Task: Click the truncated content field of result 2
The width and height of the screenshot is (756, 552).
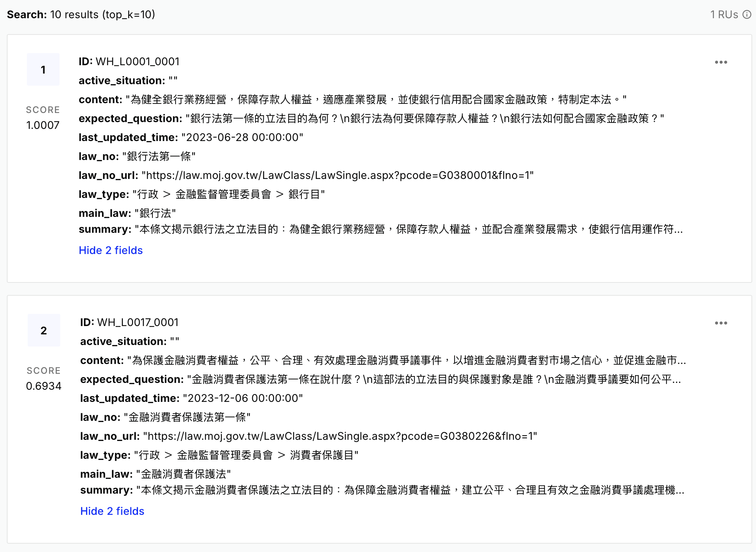Action: pos(406,360)
